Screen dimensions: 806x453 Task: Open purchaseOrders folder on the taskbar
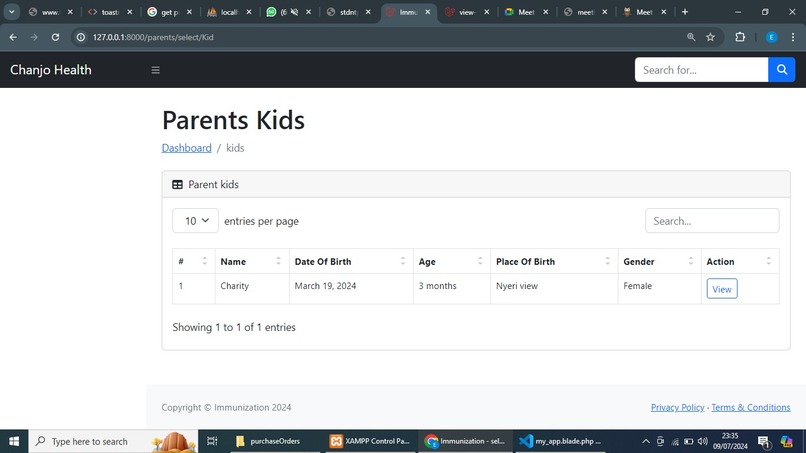coord(268,441)
